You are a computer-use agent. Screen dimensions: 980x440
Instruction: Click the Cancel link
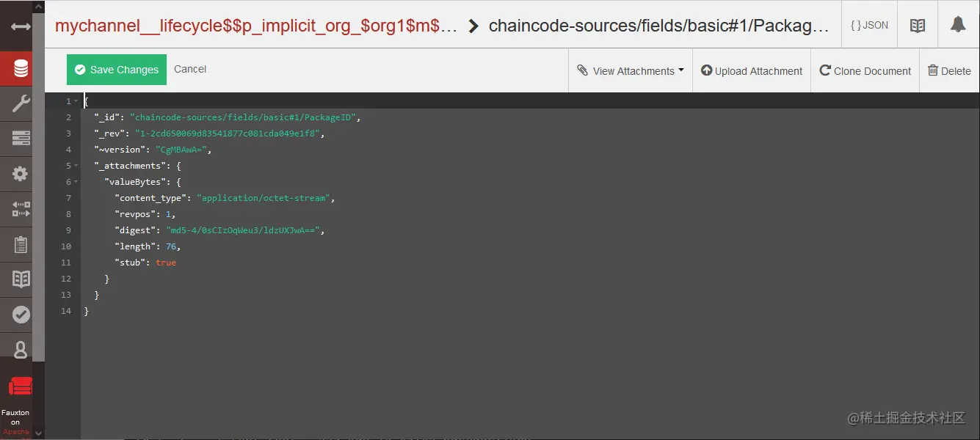click(190, 69)
